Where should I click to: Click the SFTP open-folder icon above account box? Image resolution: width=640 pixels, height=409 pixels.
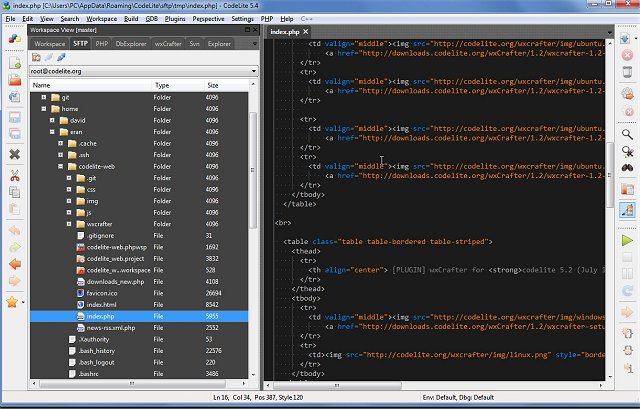[37, 57]
